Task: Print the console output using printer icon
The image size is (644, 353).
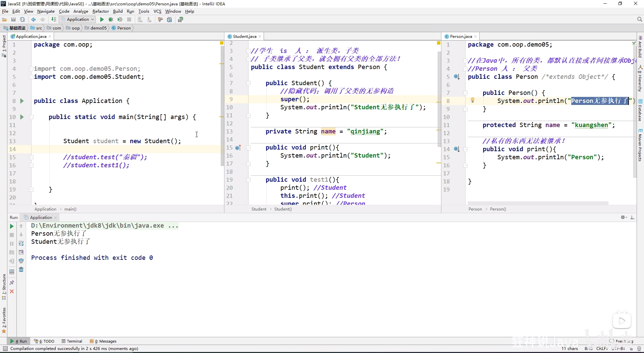Action: pos(21,261)
